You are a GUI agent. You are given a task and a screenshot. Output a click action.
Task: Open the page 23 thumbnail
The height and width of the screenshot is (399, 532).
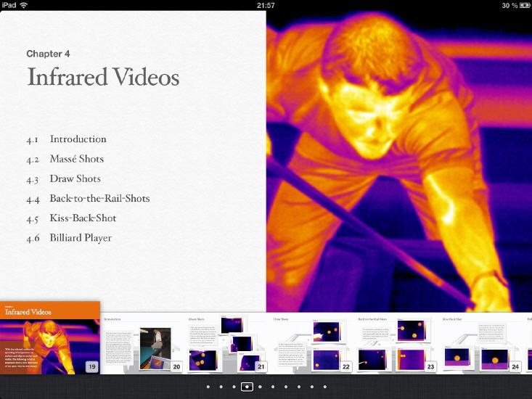[x=396, y=344]
